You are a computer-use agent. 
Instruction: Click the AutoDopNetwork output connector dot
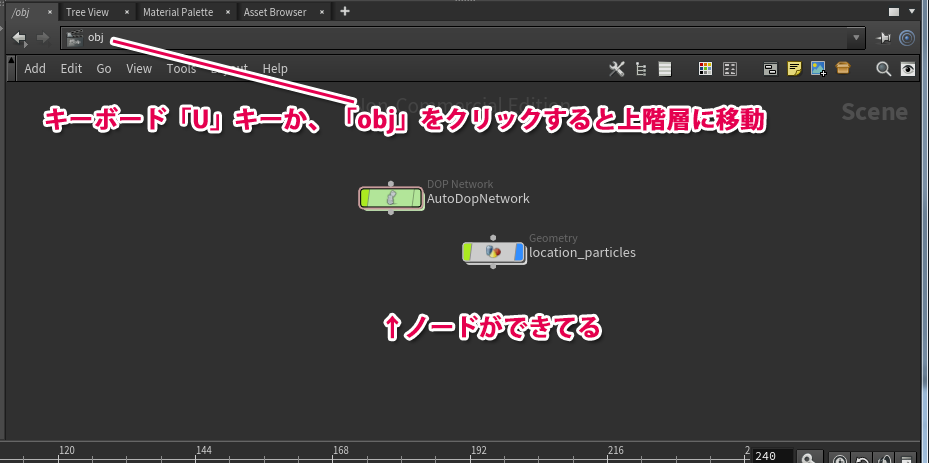coord(390,212)
